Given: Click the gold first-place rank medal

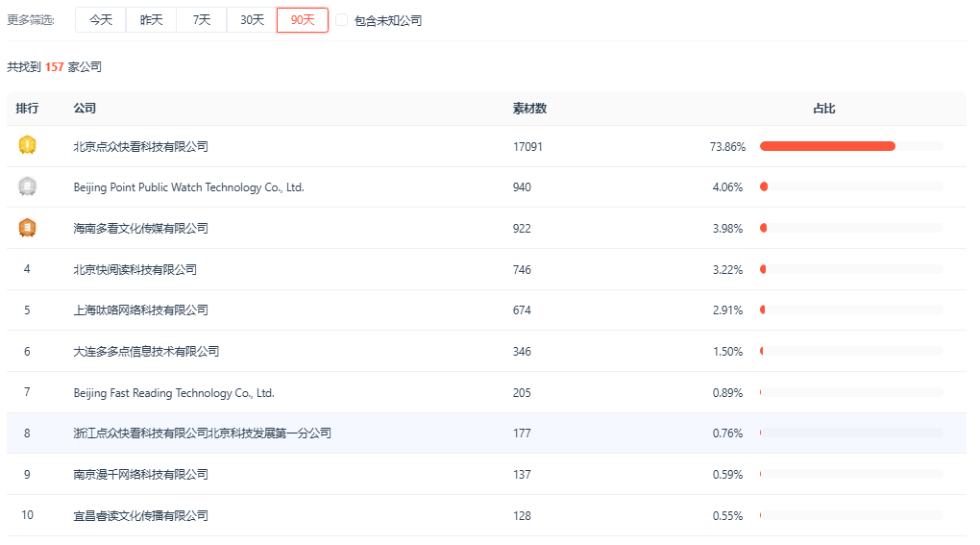Looking at the screenshot, I should [x=27, y=146].
